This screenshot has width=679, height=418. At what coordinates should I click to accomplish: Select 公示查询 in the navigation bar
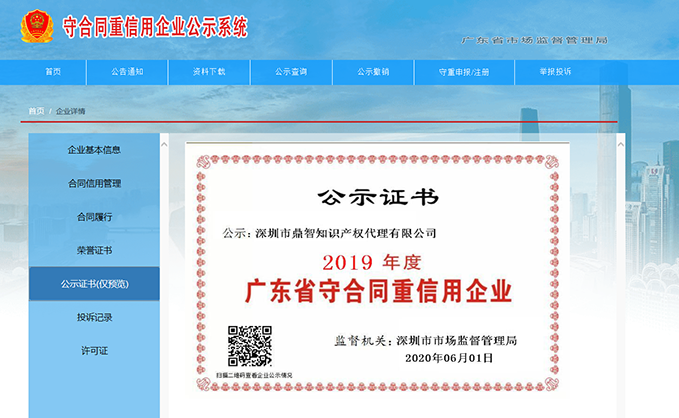[x=291, y=72]
